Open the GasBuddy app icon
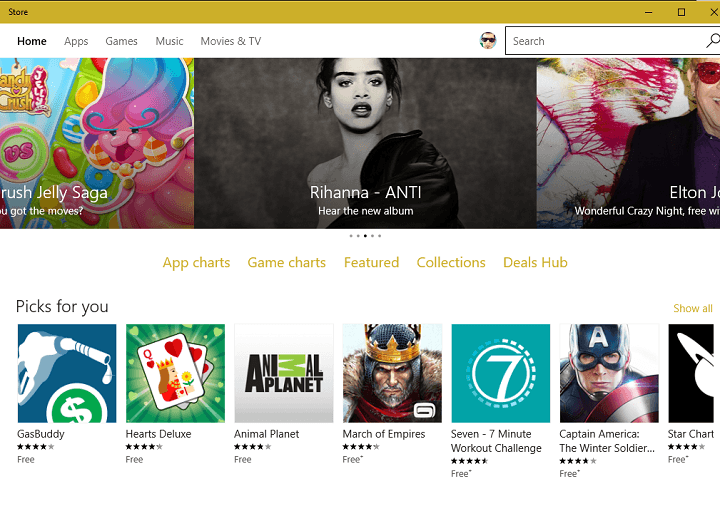Viewport: 720px width, 511px height. (67, 373)
